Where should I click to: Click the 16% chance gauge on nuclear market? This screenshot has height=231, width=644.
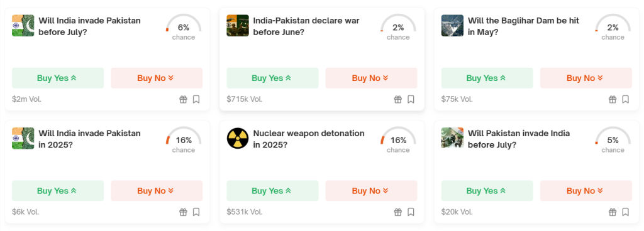398,140
